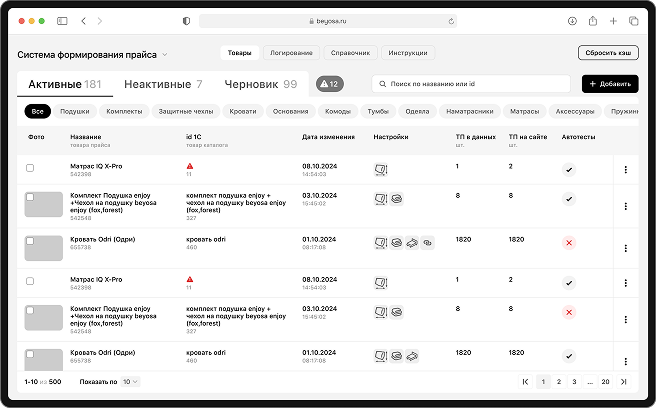Click the warning badge showing 12

(330, 84)
